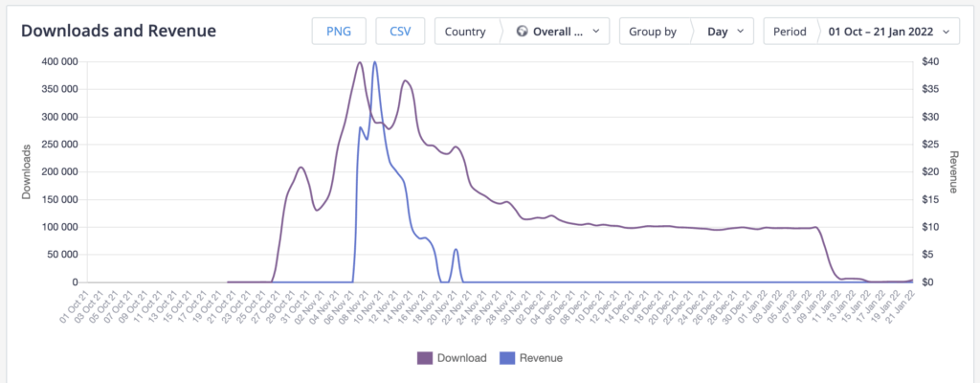Click the chevron arrow beside Day

(741, 32)
